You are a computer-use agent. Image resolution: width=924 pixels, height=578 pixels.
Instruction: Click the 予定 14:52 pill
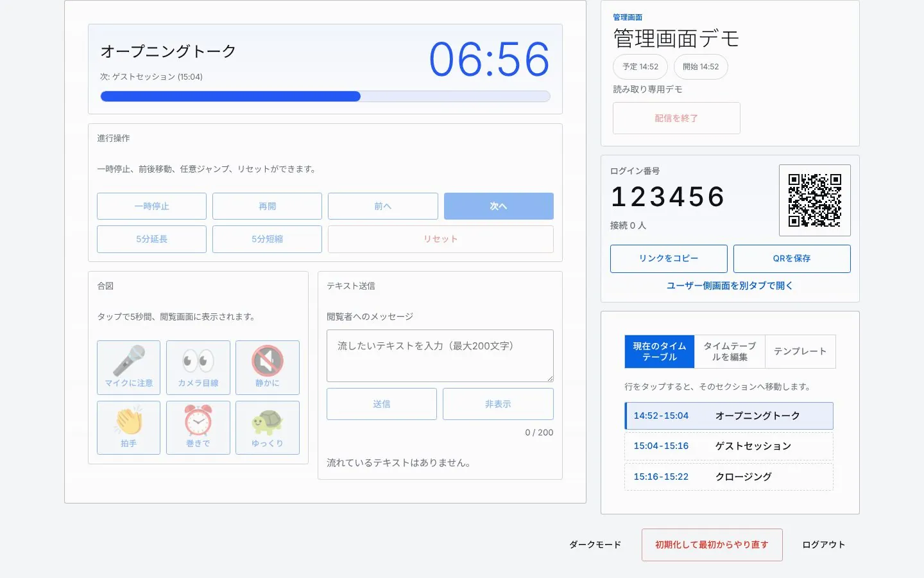click(640, 67)
